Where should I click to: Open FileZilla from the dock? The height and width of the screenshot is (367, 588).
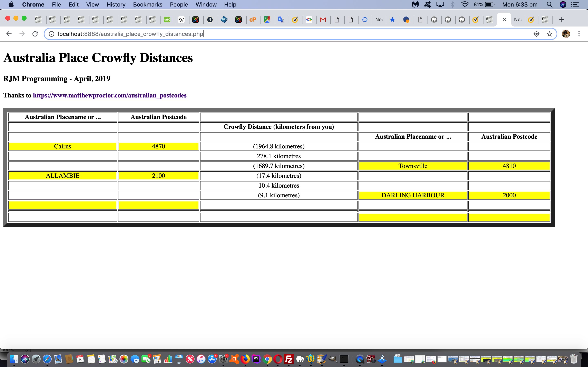click(x=289, y=359)
